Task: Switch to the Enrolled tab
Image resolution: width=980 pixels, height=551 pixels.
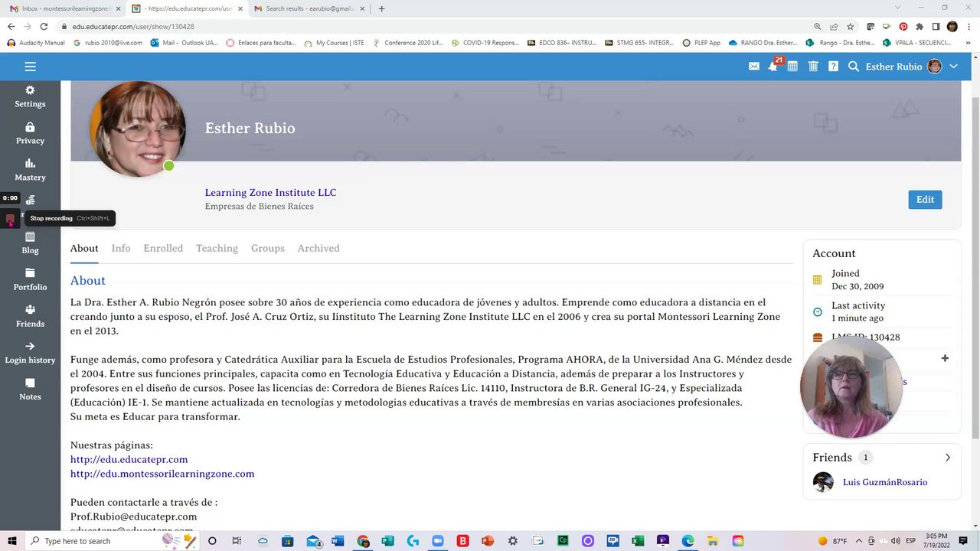Action: 163,248
